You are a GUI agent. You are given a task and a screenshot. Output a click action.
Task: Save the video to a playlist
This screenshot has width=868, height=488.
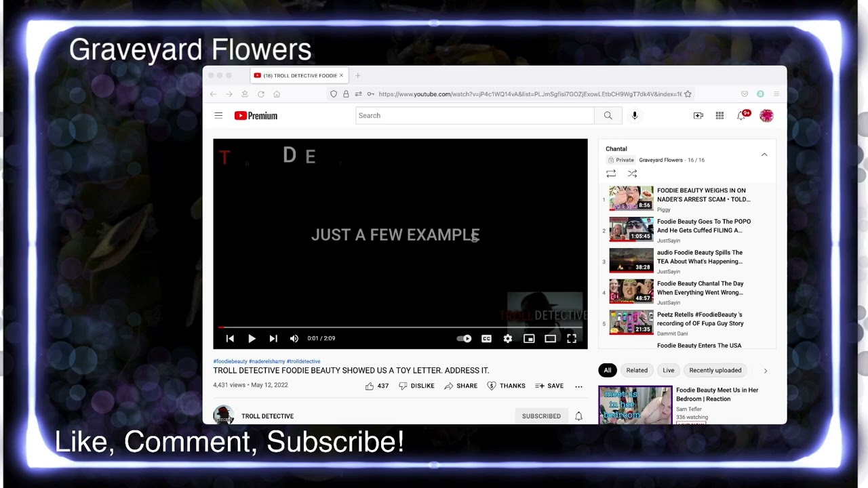click(x=549, y=386)
